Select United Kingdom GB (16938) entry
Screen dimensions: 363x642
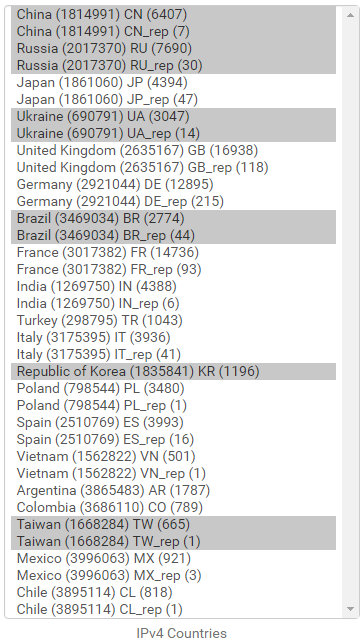point(174,150)
